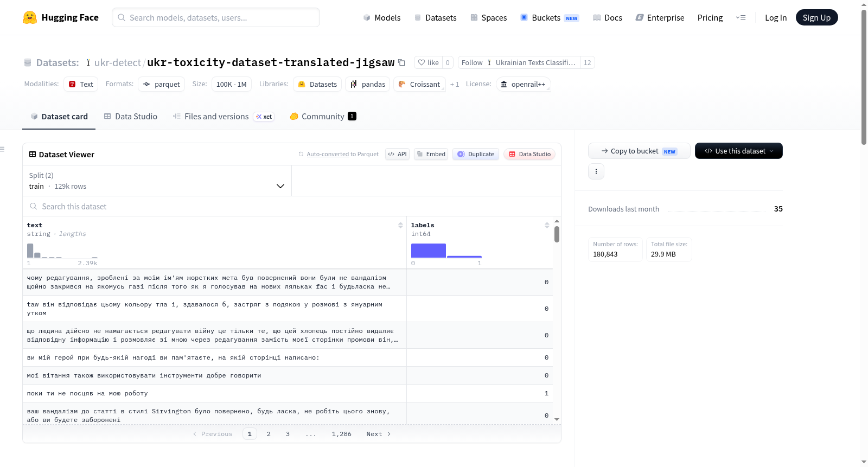Click the labels histogram bar for value 0
Screen dimensions: 868x467
point(429,251)
